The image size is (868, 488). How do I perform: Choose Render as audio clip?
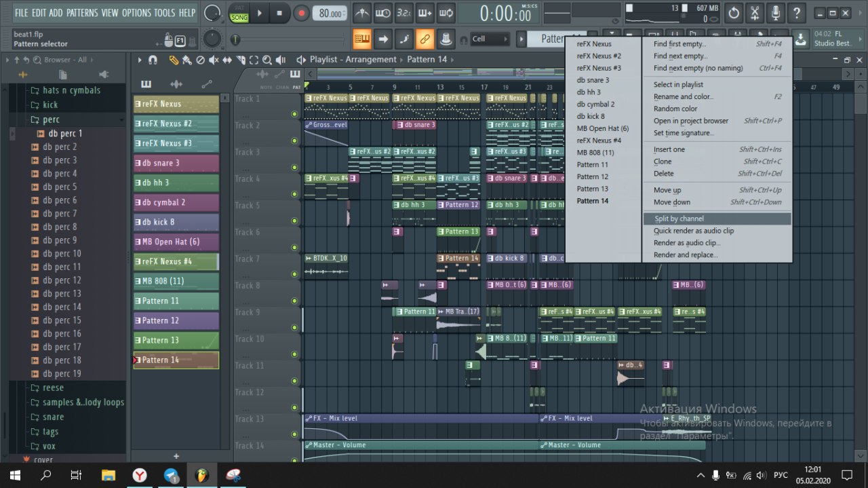(x=717, y=242)
